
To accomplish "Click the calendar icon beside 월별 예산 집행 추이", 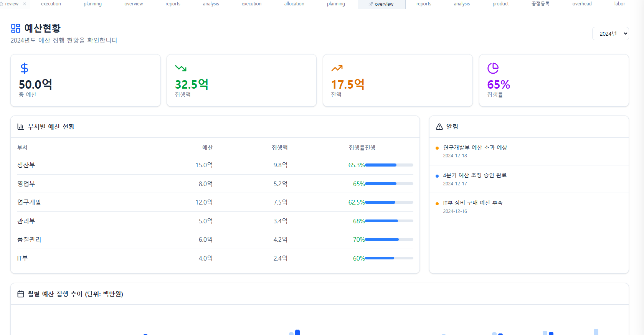I will pyautogui.click(x=21, y=294).
